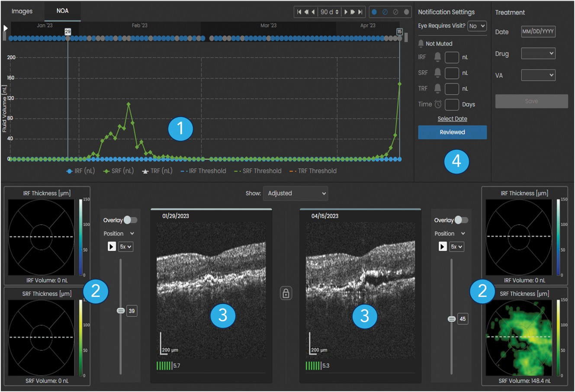Click the Time Days input box

point(452,104)
